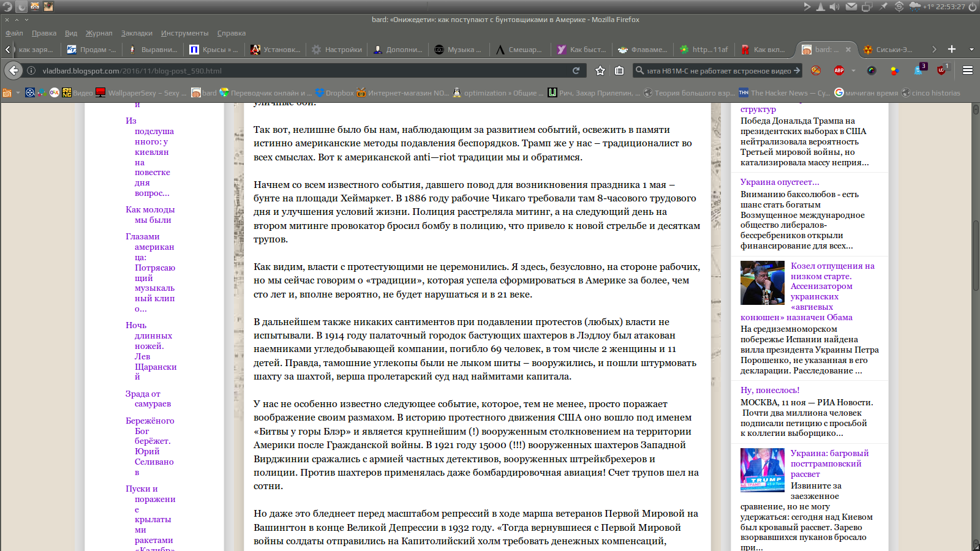The width and height of the screenshot is (980, 551).
Task: Open the Adblock Plus extension icon
Action: pos(839,70)
